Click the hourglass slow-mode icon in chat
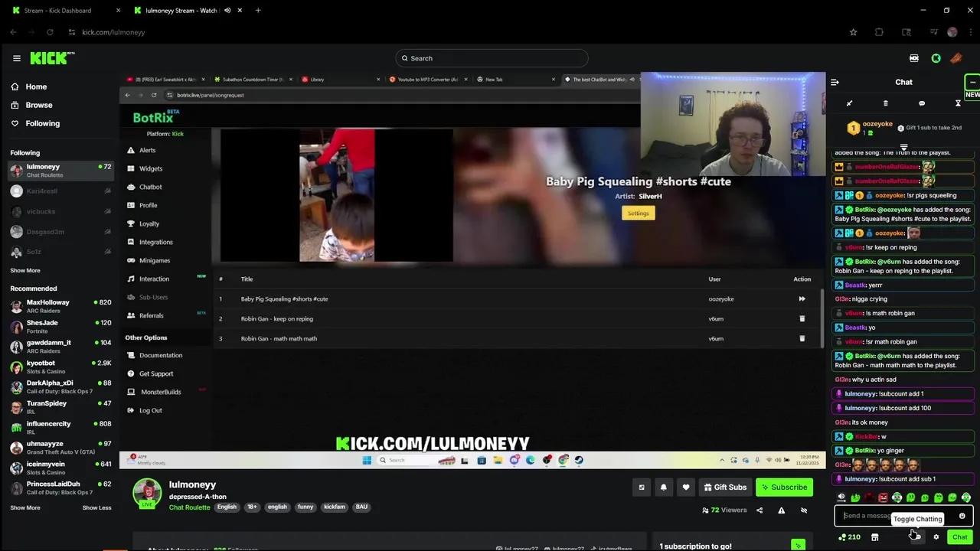 pos(958,103)
